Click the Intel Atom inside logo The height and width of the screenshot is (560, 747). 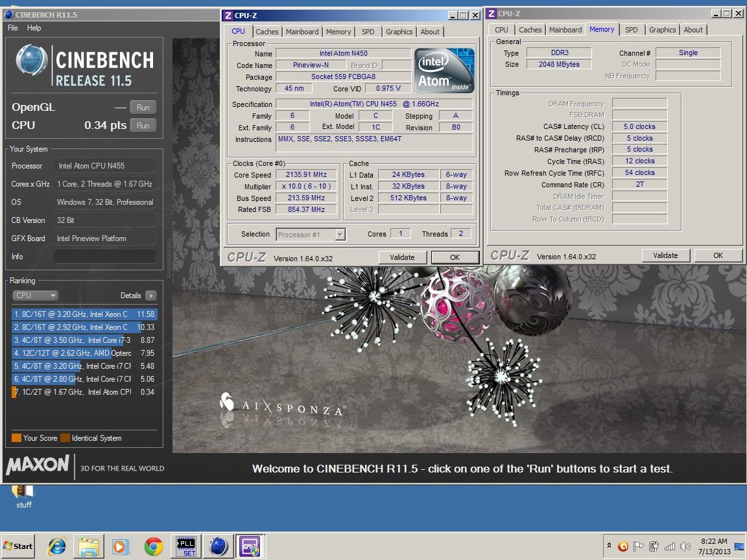pyautogui.click(x=444, y=70)
